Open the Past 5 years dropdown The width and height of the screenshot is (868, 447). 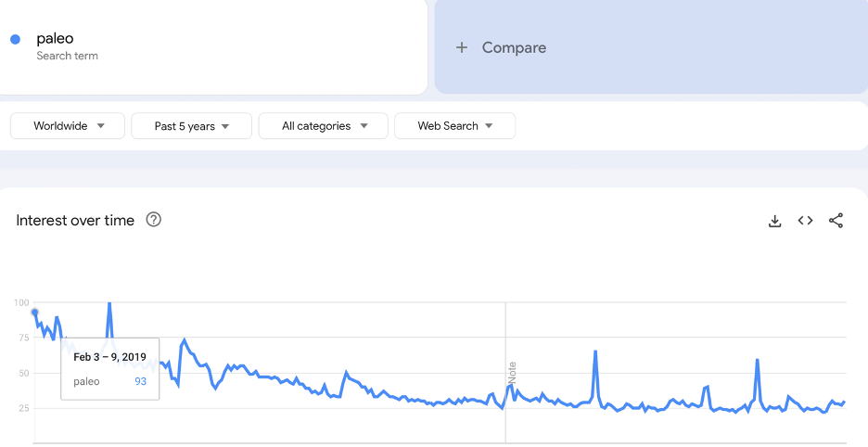point(192,126)
